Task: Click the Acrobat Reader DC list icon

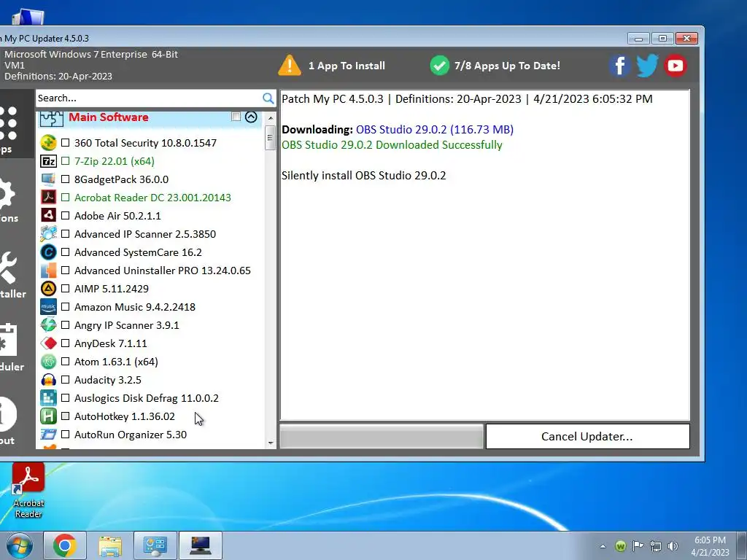Action: point(48,197)
